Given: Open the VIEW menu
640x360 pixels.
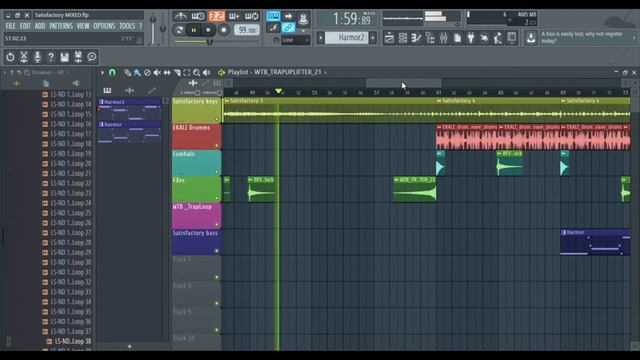Looking at the screenshot, I should [x=83, y=26].
